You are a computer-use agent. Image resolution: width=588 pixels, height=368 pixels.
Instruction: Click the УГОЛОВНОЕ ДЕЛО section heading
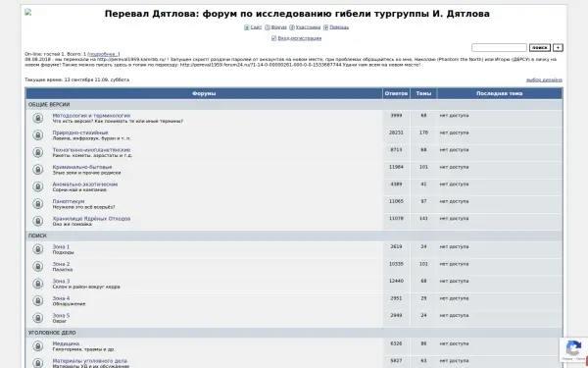click(x=52, y=333)
